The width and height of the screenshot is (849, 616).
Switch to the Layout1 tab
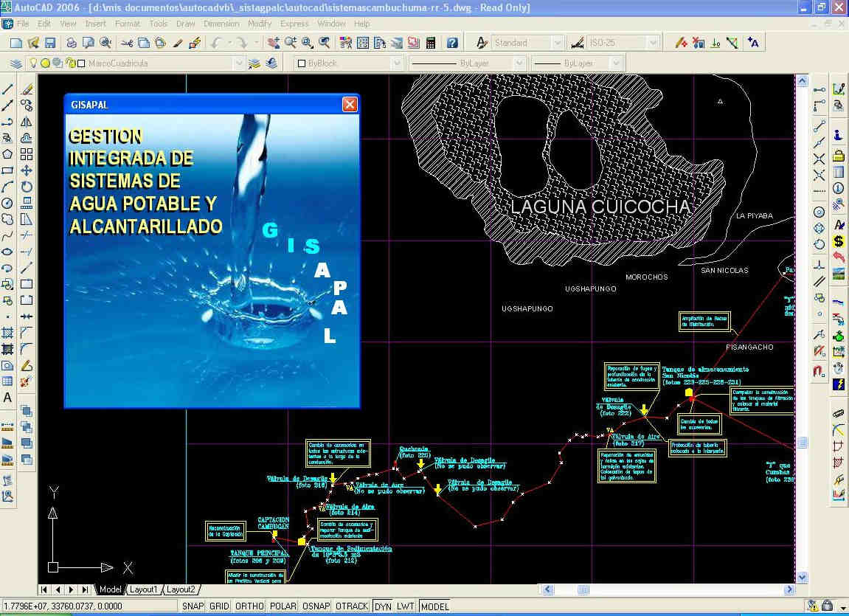pyautogui.click(x=144, y=589)
